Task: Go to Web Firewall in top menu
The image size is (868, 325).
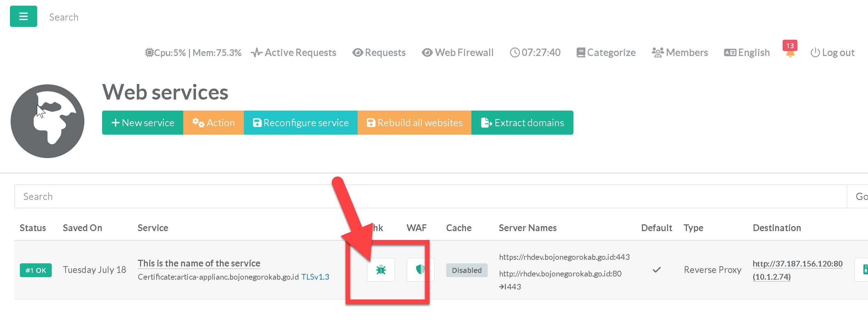Action: tap(458, 53)
